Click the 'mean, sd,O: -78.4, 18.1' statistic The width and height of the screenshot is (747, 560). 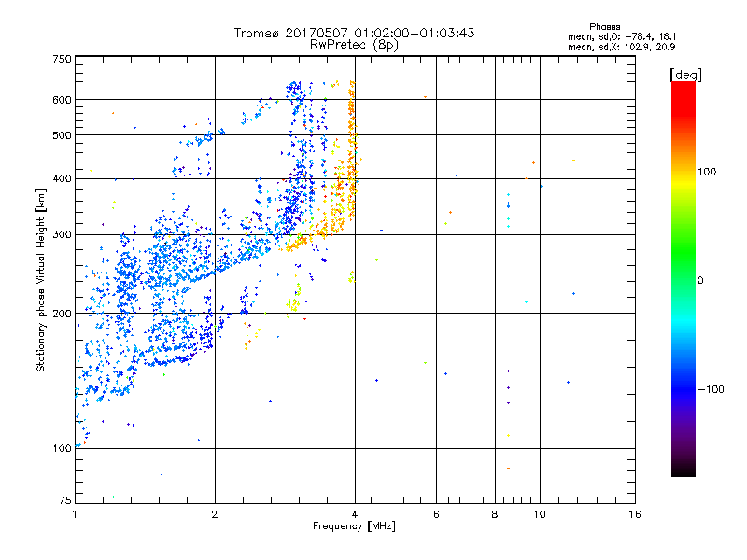(622, 36)
